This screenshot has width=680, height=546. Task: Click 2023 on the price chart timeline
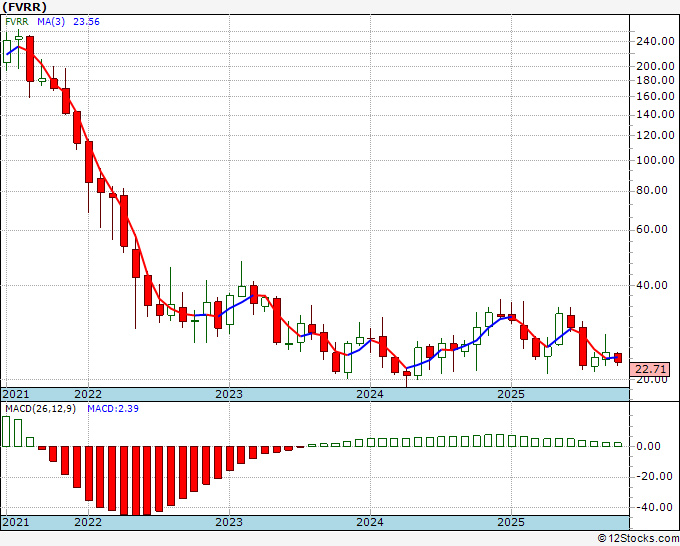(229, 394)
